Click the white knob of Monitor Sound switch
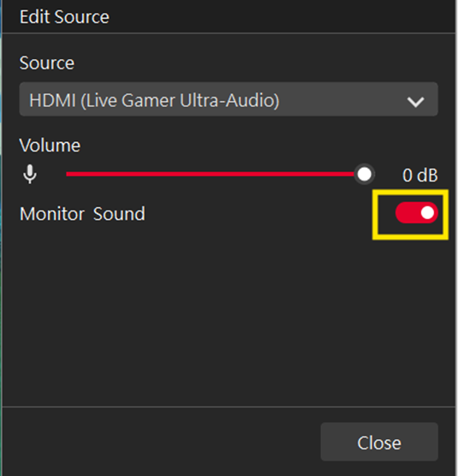 427,212
